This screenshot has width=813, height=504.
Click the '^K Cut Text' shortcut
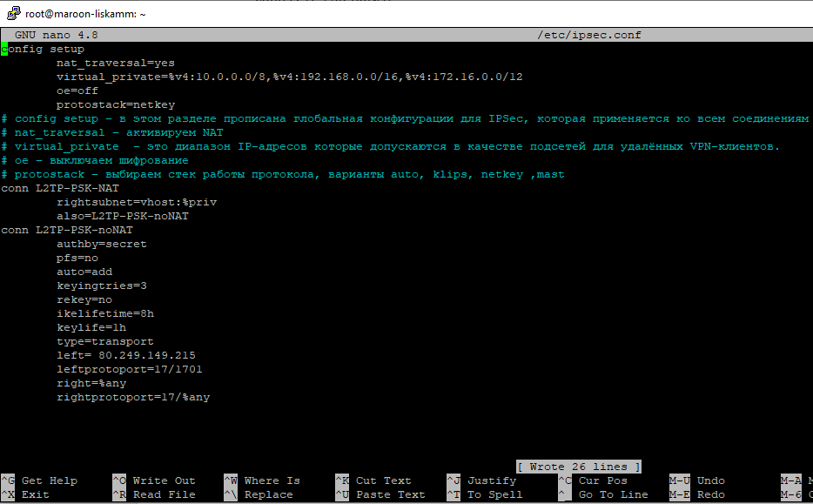click(x=373, y=481)
